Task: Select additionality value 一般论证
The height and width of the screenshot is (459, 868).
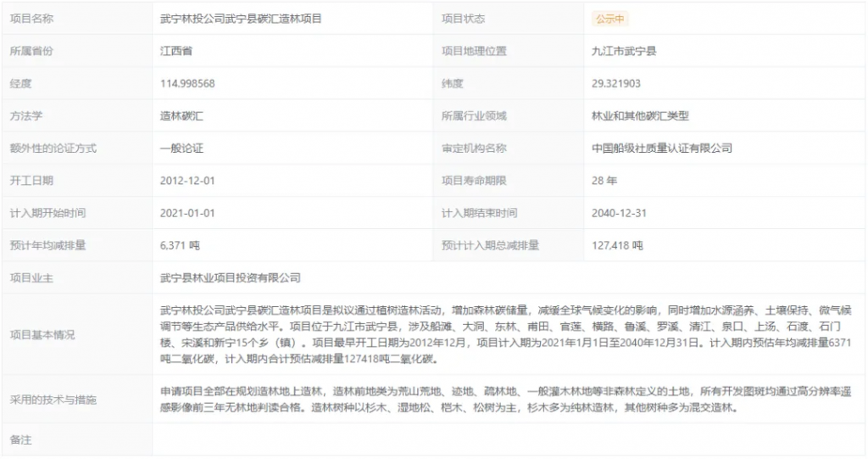Action: coord(181,148)
